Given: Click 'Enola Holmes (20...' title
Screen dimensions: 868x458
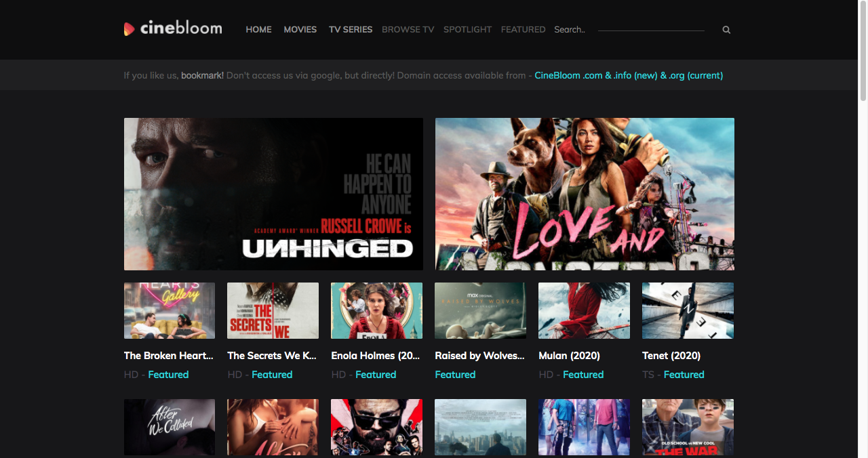Looking at the screenshot, I should point(376,356).
